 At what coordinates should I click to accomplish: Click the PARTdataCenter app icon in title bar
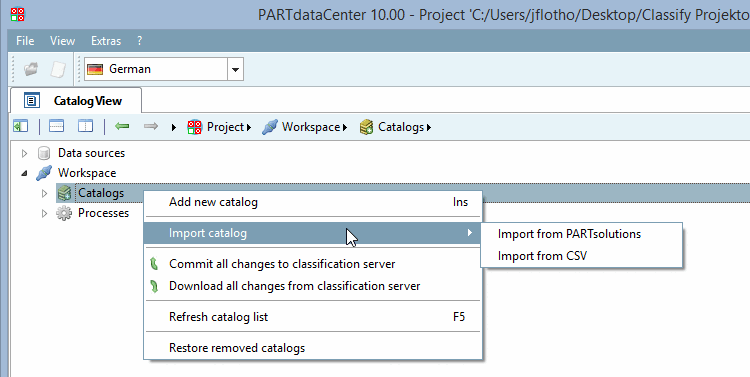[x=18, y=14]
